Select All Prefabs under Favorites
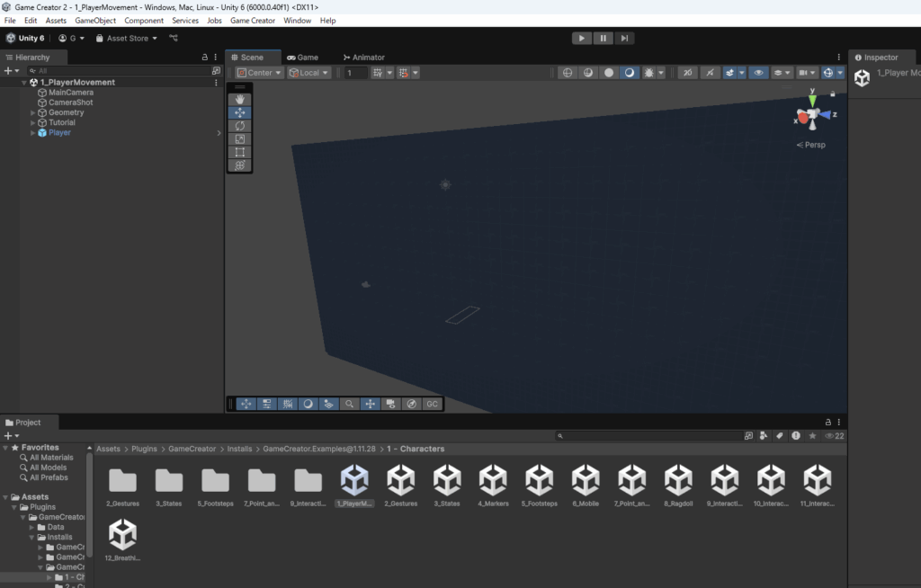The height and width of the screenshot is (588, 921). coord(49,477)
